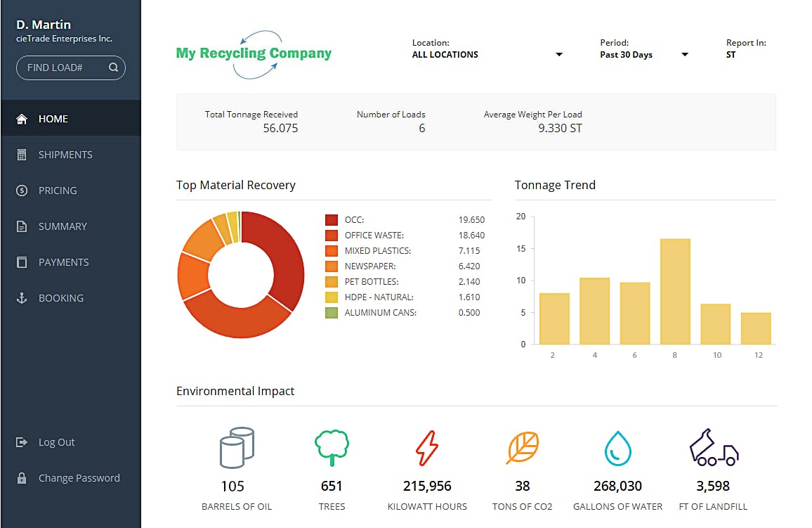812x528 pixels.
Task: Click the PET BOTTLES legend label
Action: pyautogui.click(x=372, y=282)
